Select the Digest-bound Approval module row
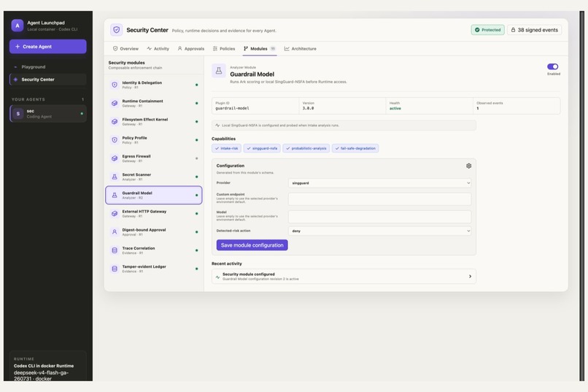588x392 pixels. click(154, 232)
